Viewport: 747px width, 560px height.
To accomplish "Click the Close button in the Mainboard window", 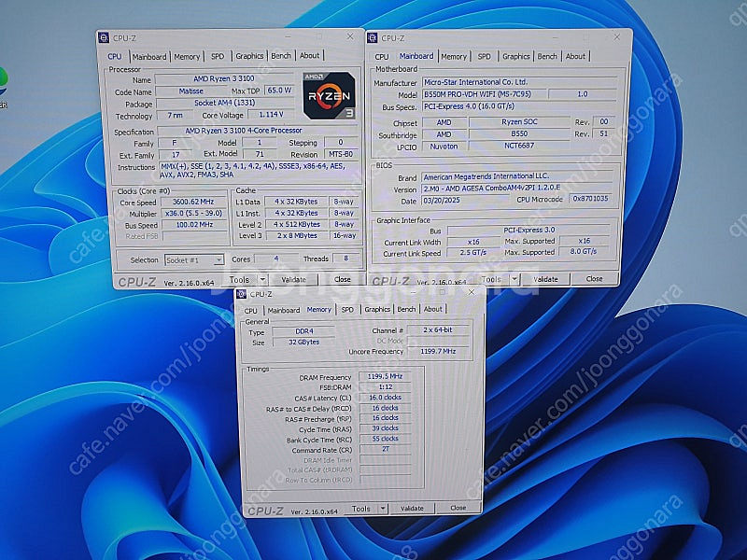I will pos(594,279).
